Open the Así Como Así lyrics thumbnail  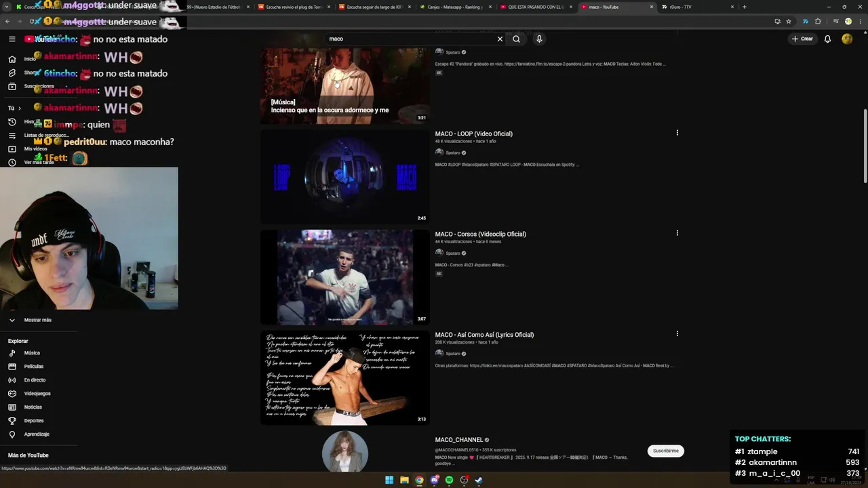click(344, 378)
